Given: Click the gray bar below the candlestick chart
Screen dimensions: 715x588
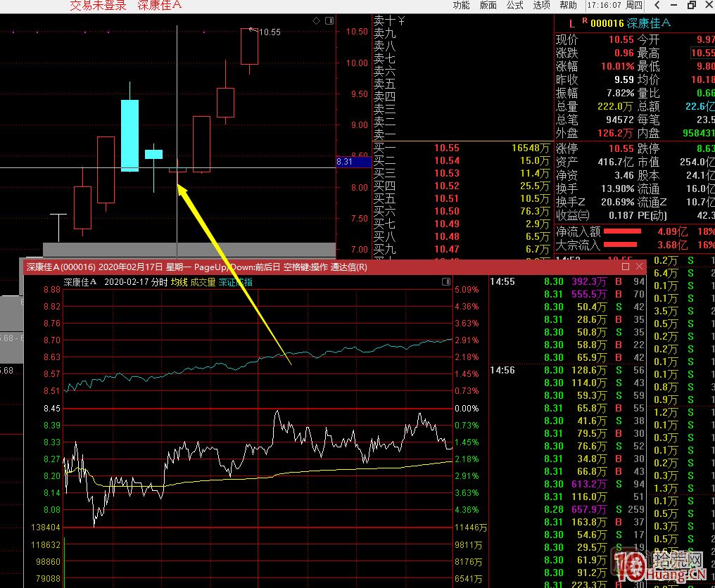Looking at the screenshot, I should click(189, 249).
